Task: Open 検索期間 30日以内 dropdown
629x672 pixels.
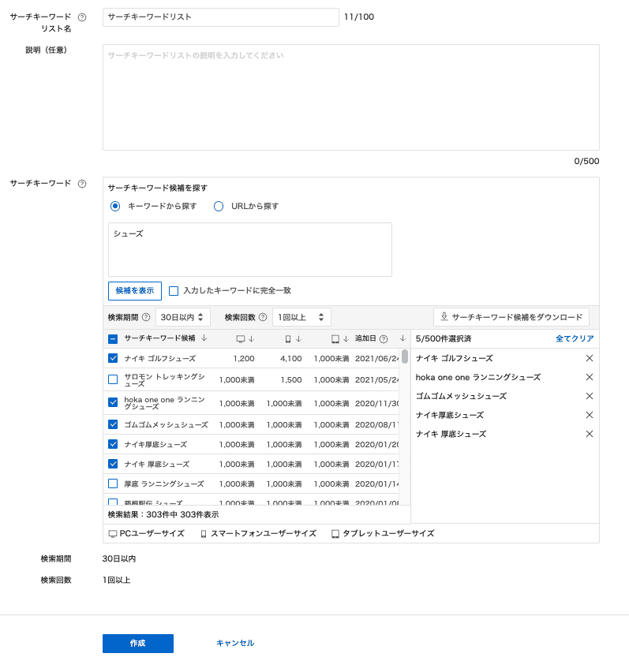Action: point(182,317)
